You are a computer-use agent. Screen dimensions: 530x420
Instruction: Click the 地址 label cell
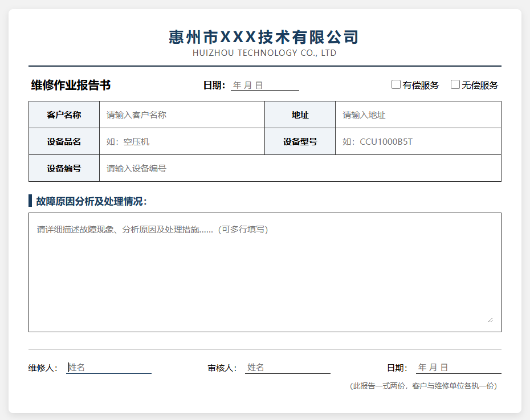(300, 115)
